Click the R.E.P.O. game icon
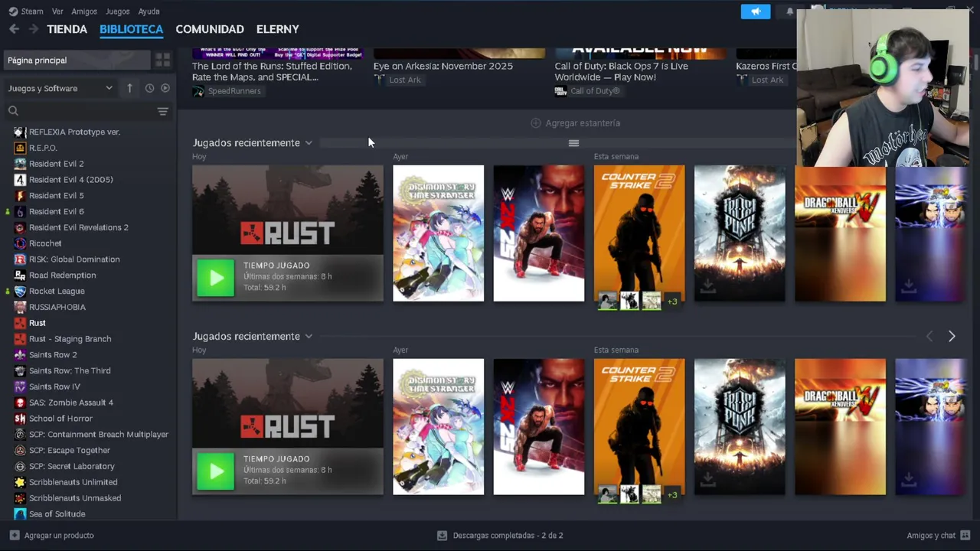 coord(20,148)
